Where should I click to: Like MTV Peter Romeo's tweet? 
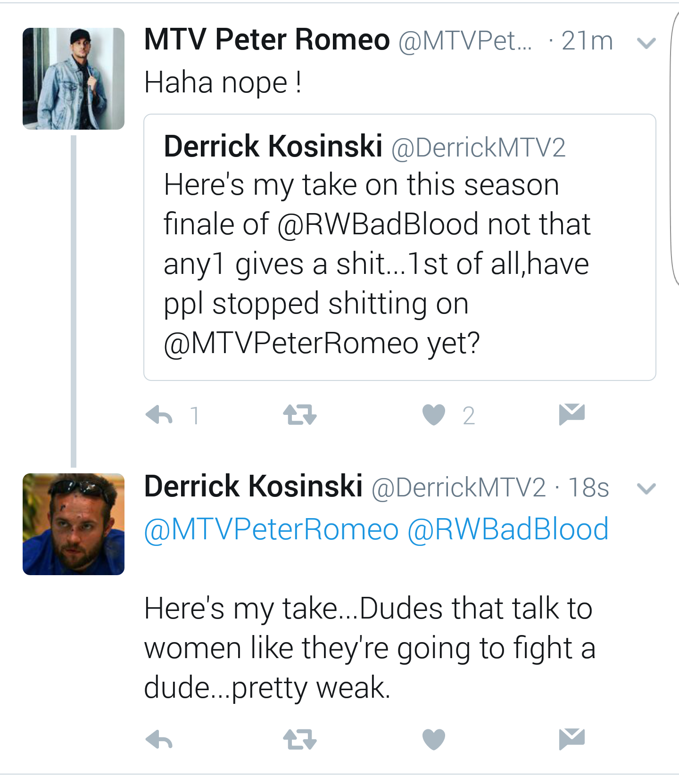434,415
